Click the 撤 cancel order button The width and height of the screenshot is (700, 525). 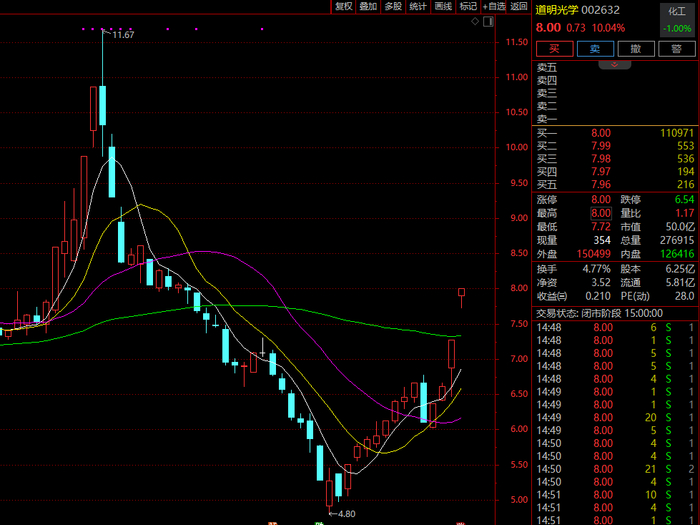coord(636,49)
